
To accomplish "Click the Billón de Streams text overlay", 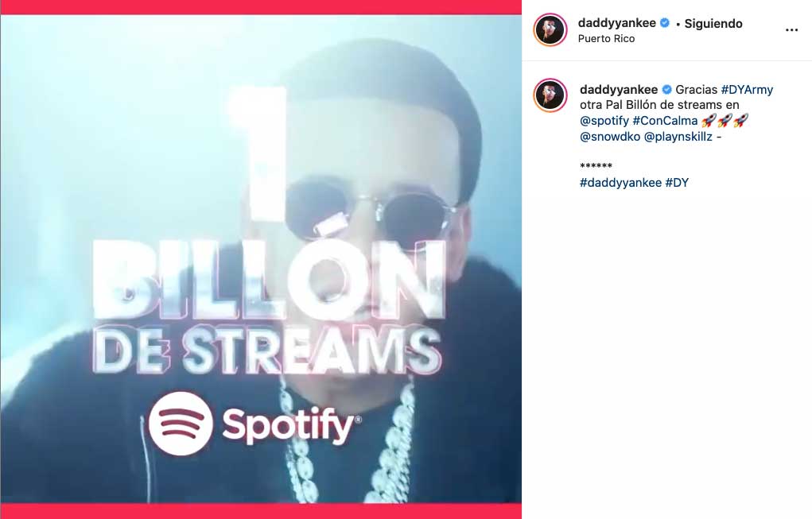I will click(268, 306).
